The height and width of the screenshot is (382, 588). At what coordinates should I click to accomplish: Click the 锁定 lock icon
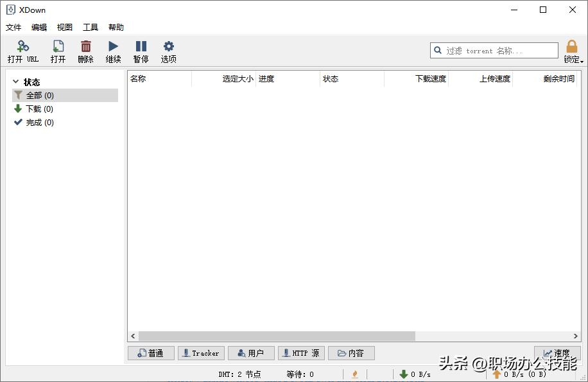[571, 46]
